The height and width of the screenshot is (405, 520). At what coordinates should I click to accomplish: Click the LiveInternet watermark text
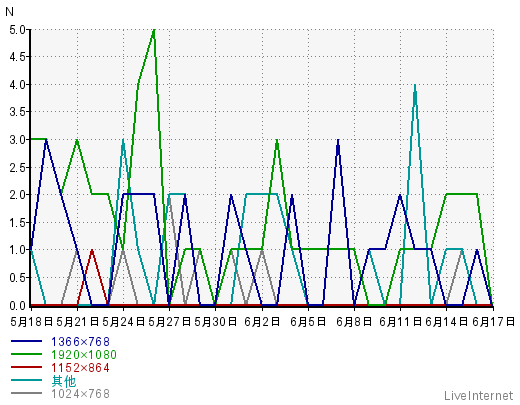click(x=479, y=396)
